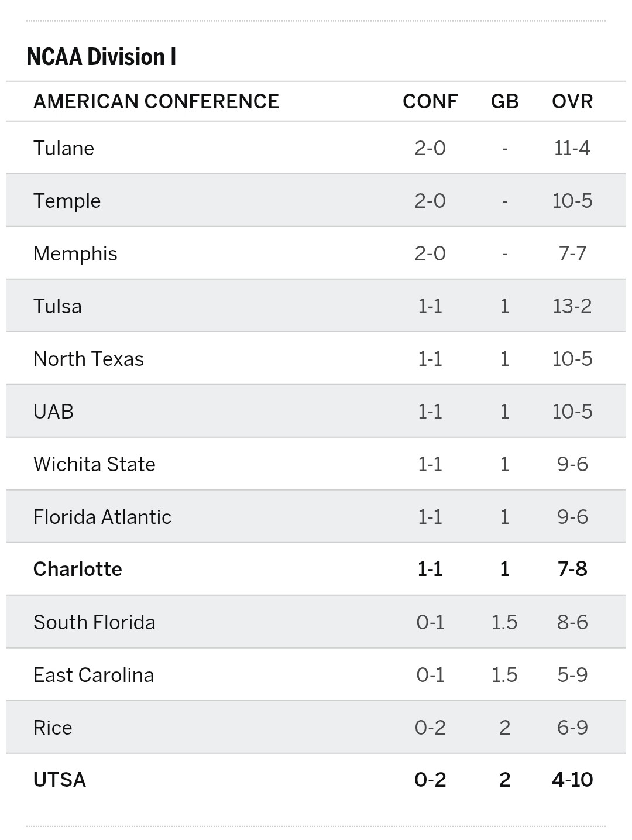The height and width of the screenshot is (840, 632).
Task: Click South Florida team name
Action: [x=94, y=622]
